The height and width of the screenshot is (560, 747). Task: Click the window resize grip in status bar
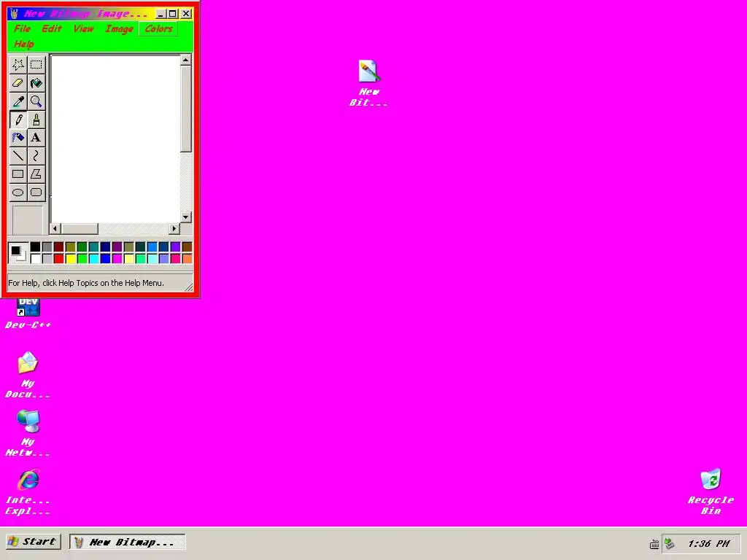coord(189,287)
